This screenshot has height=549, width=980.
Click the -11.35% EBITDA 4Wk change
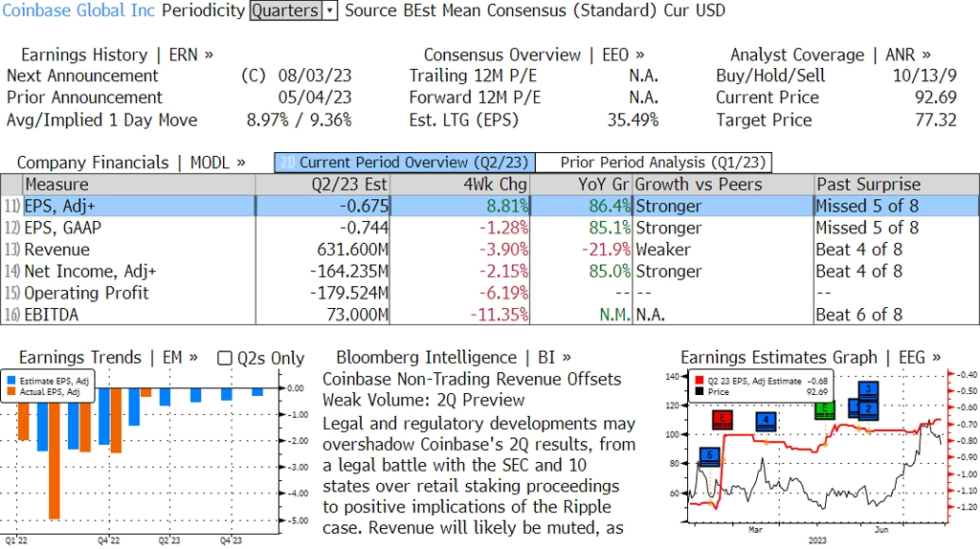click(x=499, y=315)
